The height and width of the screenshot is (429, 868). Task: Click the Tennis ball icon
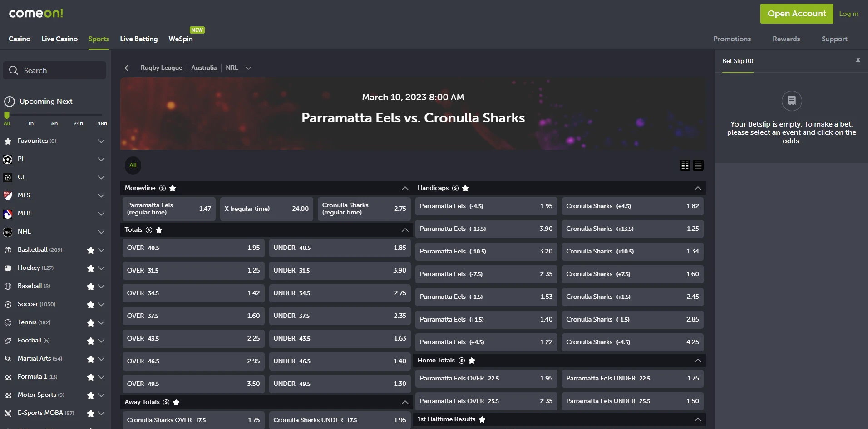[x=8, y=322]
